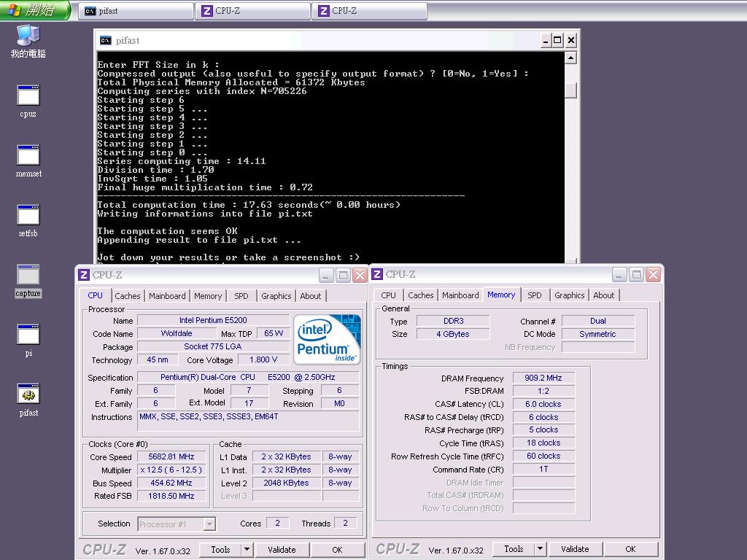Click the Intel Pentium inside logo
This screenshot has height=560, width=747.
(328, 339)
